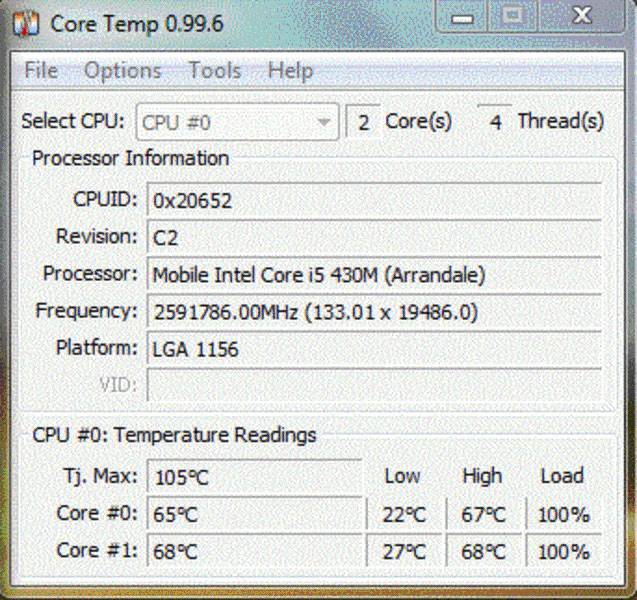
Task: Click Core #1 current temperature 68°C
Action: (x=254, y=551)
